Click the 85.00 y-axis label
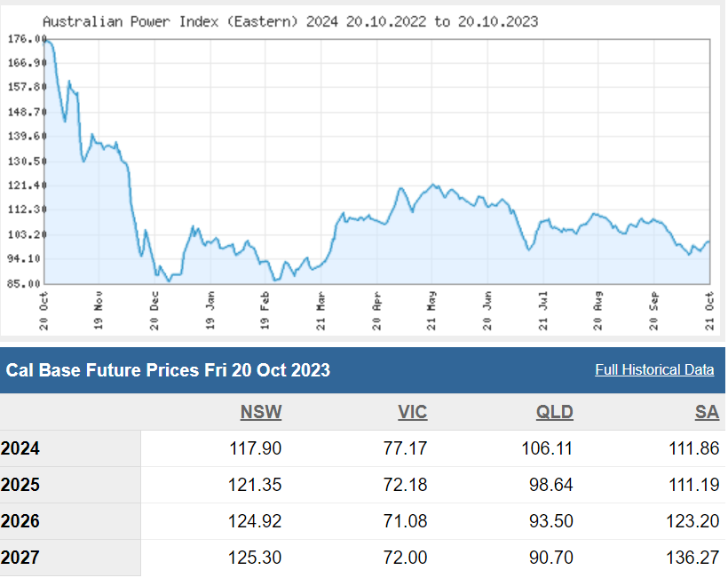The image size is (728, 578). (x=27, y=283)
